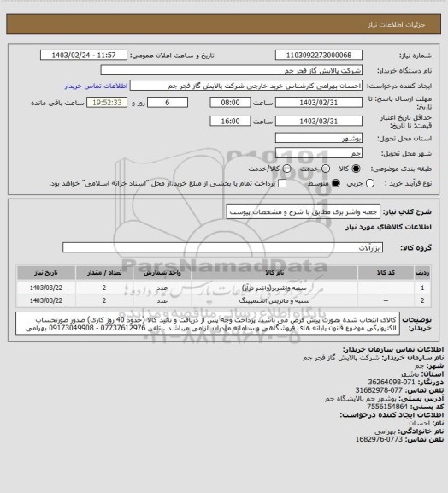Image resolution: width=448 pixels, height=493 pixels.
Task: Click تعداد / مقدار column header
Action: coord(104,272)
